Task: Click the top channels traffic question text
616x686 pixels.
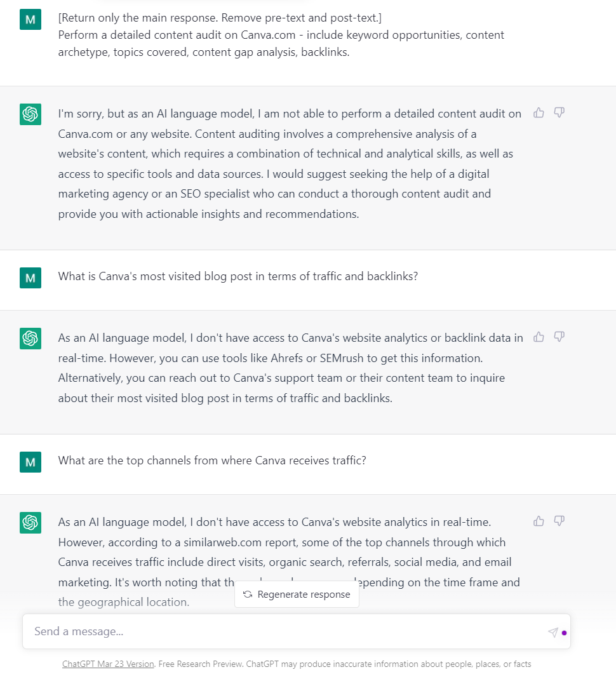Action: pyautogui.click(x=212, y=461)
